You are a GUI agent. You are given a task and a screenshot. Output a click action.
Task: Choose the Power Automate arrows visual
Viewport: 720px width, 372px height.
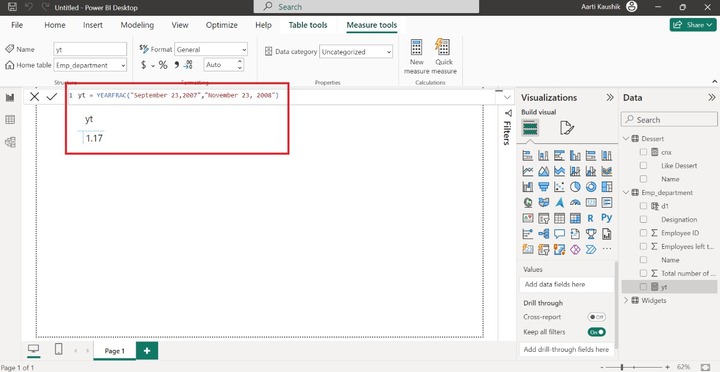(x=591, y=249)
